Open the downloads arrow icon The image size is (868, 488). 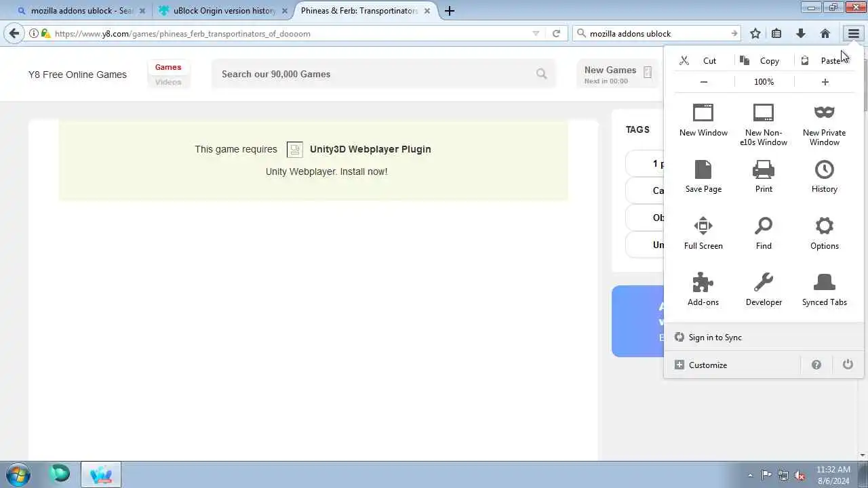801,33
